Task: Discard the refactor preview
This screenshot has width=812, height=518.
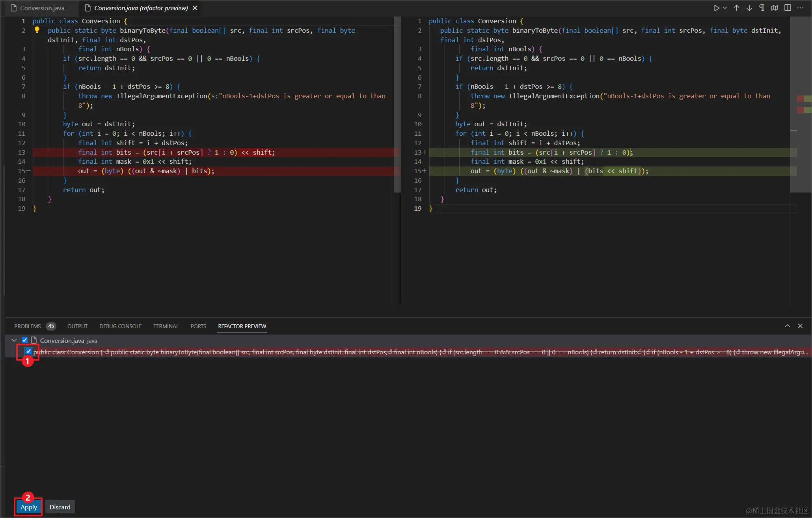Action: coord(60,507)
